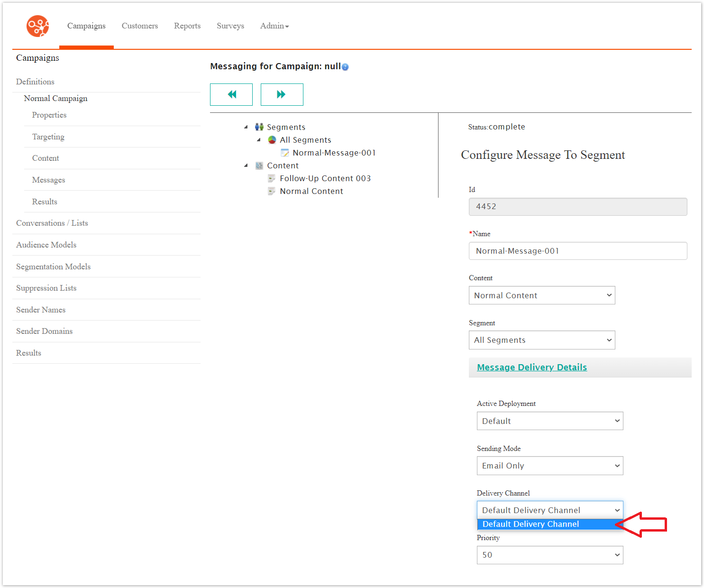Screen dimensions: 704x588
Task: Open the Priority dropdown
Action: pyautogui.click(x=549, y=555)
